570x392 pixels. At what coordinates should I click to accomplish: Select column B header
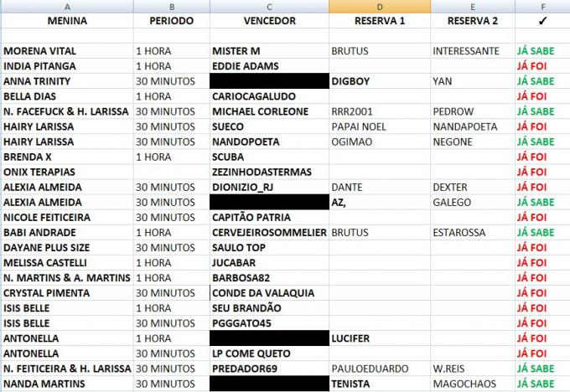[x=172, y=7]
